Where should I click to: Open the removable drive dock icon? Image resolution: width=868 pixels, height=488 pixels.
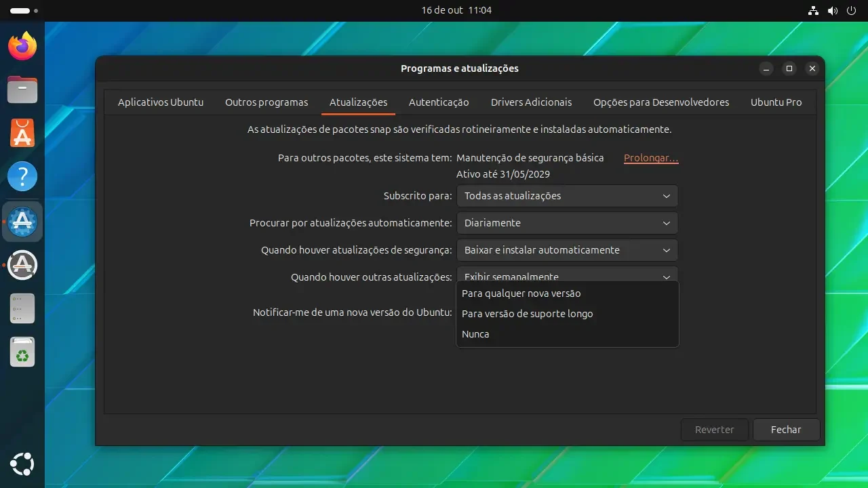(22, 308)
